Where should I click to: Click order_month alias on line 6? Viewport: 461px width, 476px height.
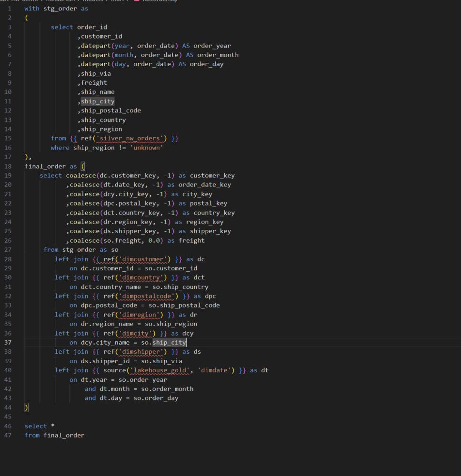(x=218, y=55)
